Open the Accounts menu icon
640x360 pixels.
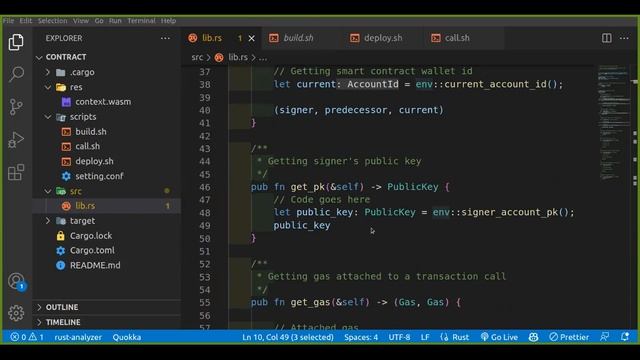[x=16, y=281]
